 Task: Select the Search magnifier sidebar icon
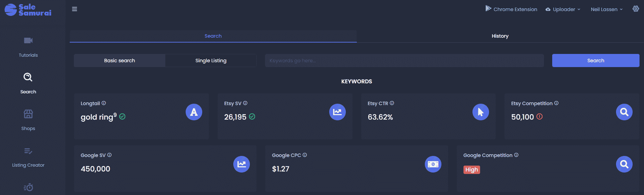point(28,77)
